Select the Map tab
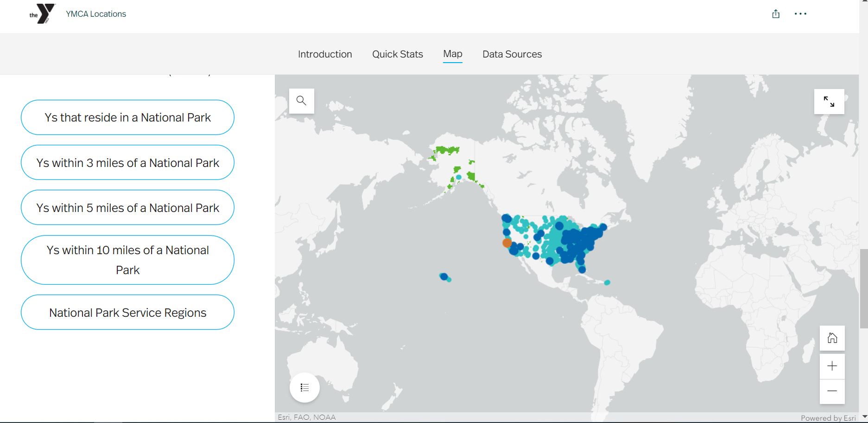The image size is (868, 423). pos(452,54)
